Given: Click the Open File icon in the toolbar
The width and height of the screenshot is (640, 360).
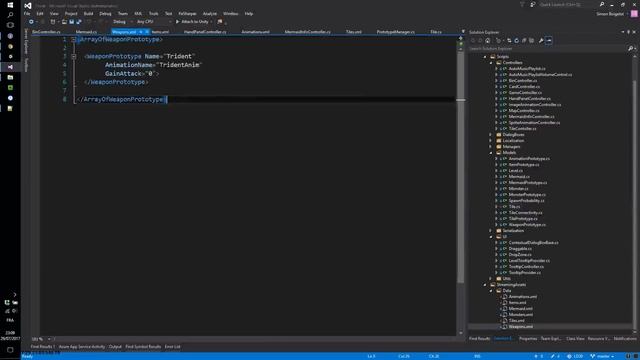Looking at the screenshot, I should pyautogui.click(x=64, y=22).
